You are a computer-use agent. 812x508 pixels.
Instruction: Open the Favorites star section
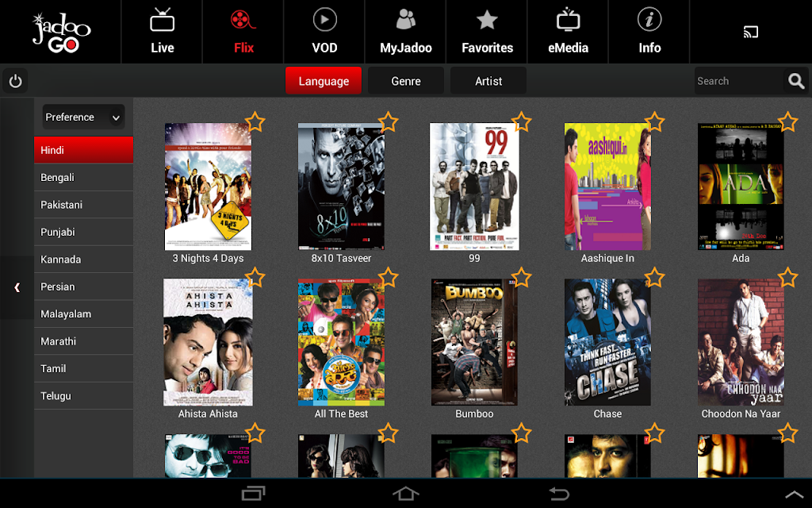coord(487,32)
